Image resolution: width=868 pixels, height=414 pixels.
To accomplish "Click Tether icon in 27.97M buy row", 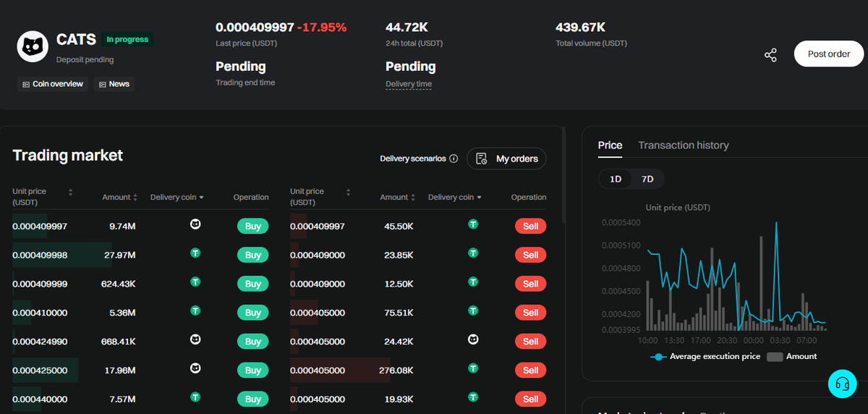I will point(195,253).
